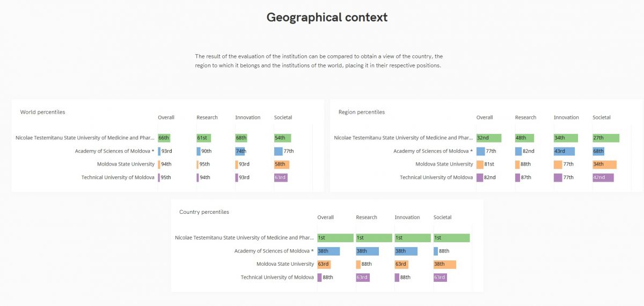
Task: Click Moldova State University's 63rd Country Overall bar
Action: [x=323, y=264]
